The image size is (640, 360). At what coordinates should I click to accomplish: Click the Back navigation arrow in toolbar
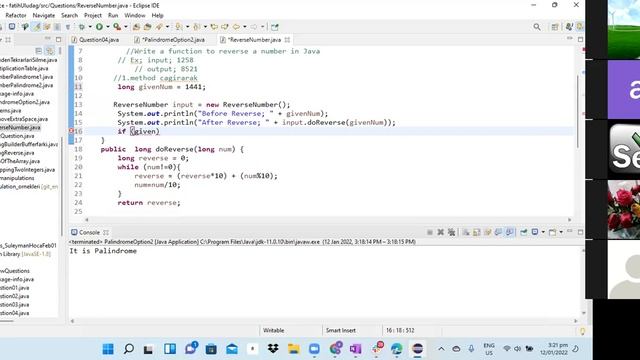click(x=236, y=27)
